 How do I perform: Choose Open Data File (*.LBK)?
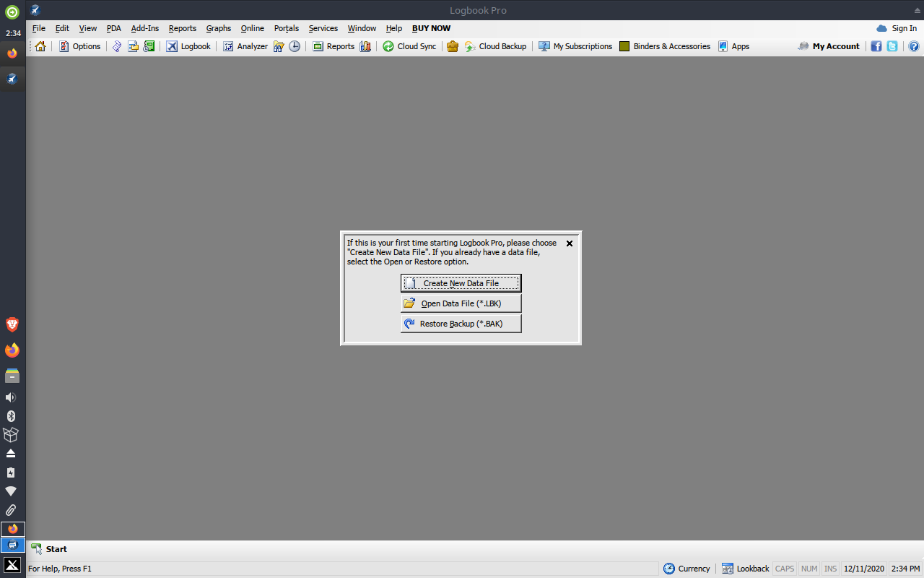pyautogui.click(x=461, y=303)
